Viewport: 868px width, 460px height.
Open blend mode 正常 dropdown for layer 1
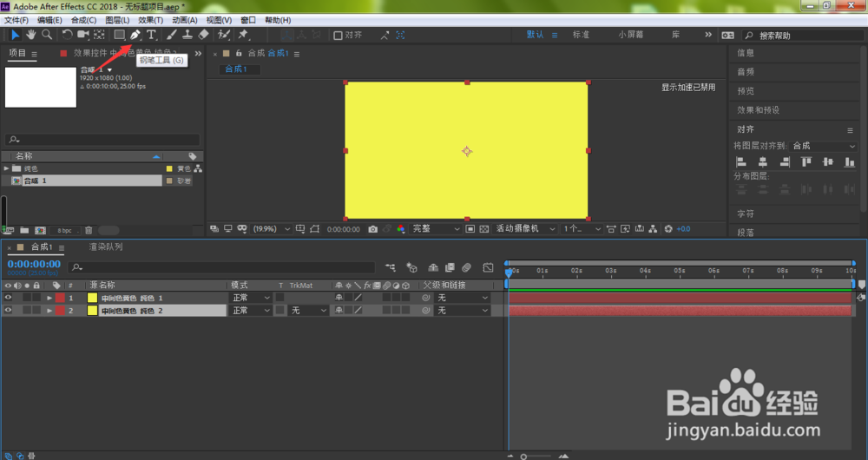[x=251, y=298]
